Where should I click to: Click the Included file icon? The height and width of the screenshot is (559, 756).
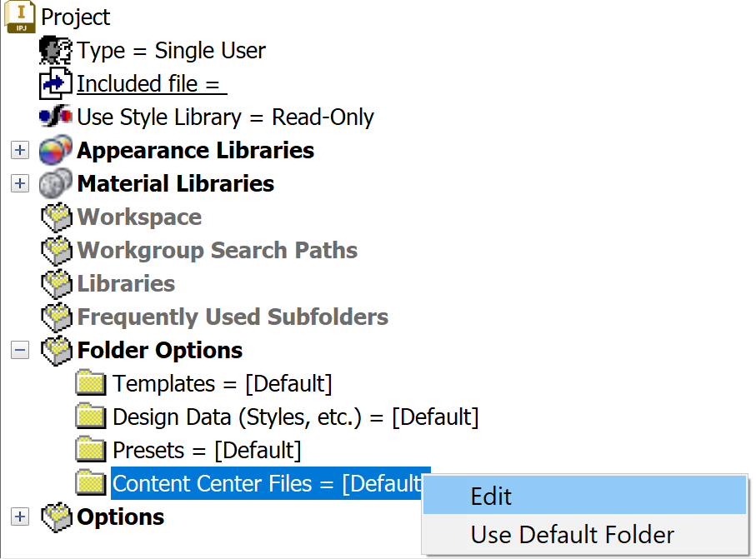(x=57, y=83)
